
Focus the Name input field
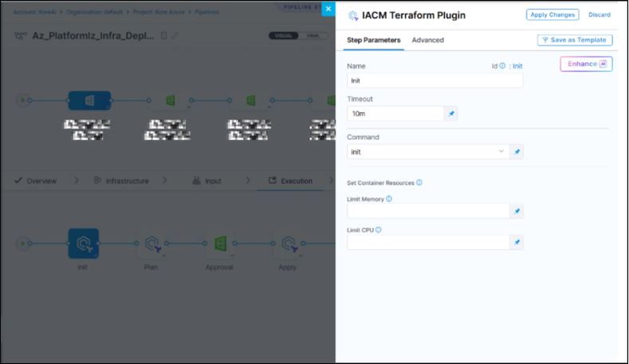point(434,80)
